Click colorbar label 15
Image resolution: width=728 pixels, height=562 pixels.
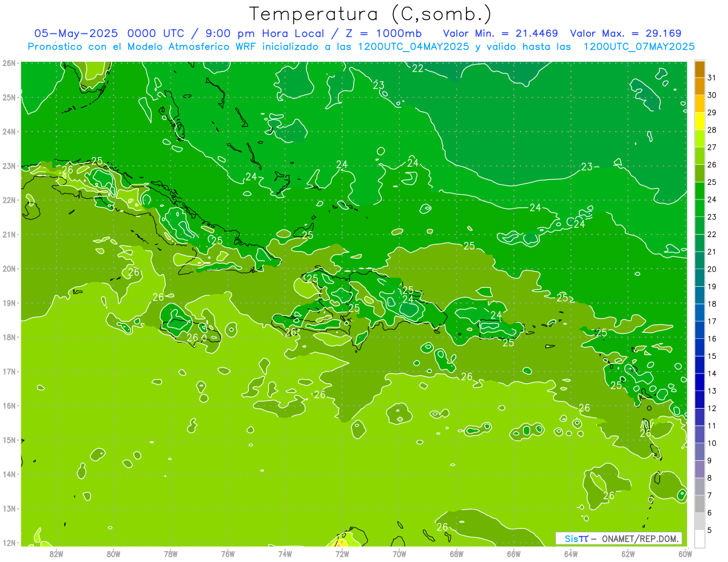tap(712, 356)
